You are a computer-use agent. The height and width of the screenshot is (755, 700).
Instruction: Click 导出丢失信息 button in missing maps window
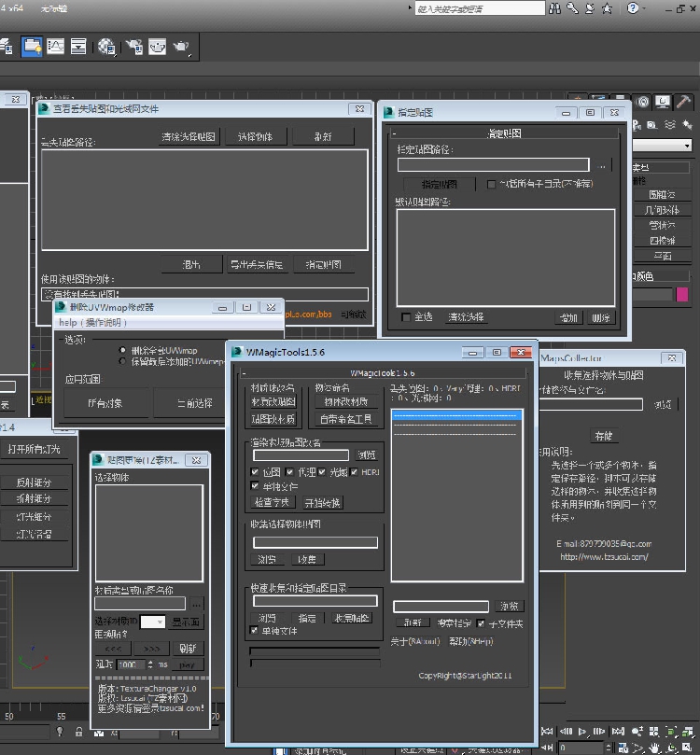click(257, 264)
